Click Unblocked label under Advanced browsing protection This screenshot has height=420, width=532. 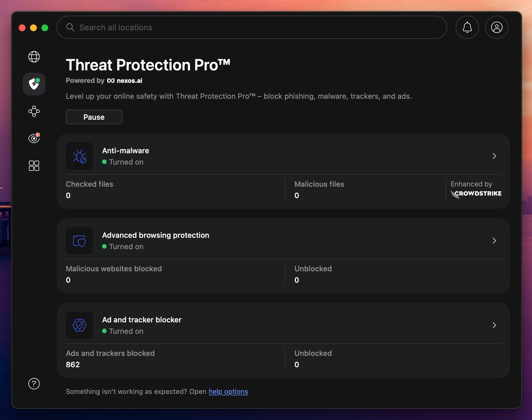(313, 269)
